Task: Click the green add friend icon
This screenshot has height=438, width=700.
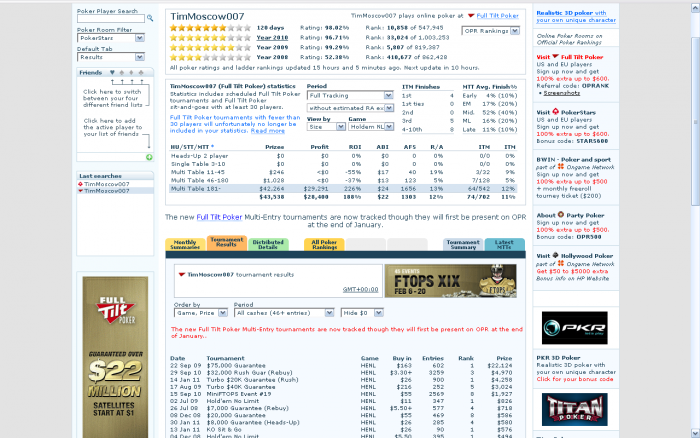Action: click(149, 157)
